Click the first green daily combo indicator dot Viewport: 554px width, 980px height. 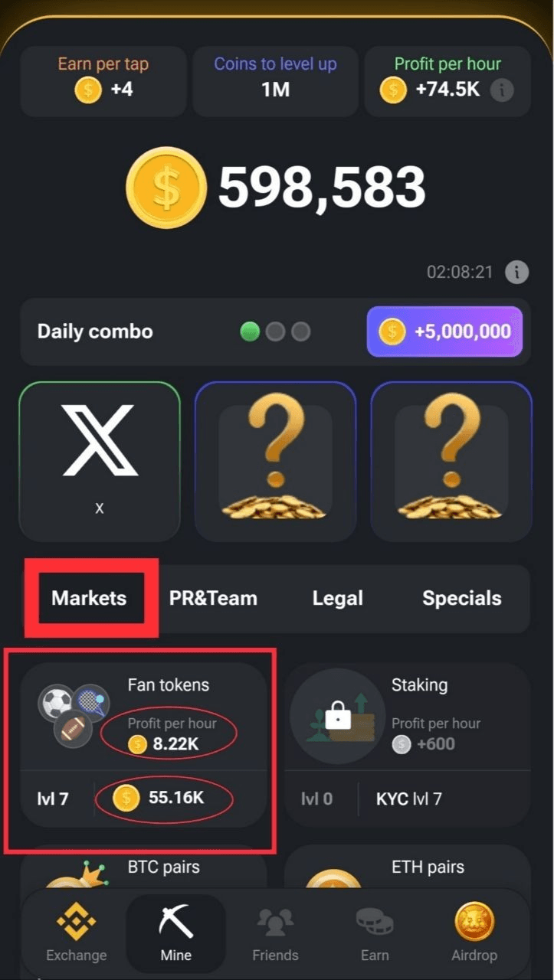(250, 332)
